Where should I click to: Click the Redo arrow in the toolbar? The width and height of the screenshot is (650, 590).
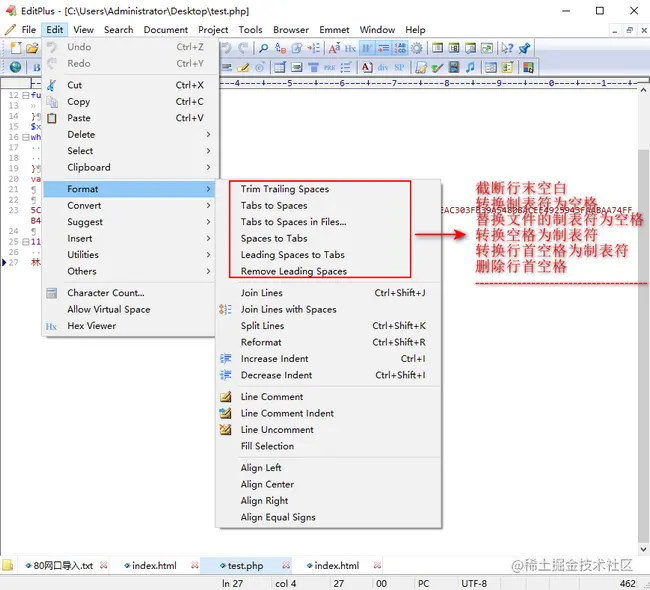pyautogui.click(x=243, y=48)
